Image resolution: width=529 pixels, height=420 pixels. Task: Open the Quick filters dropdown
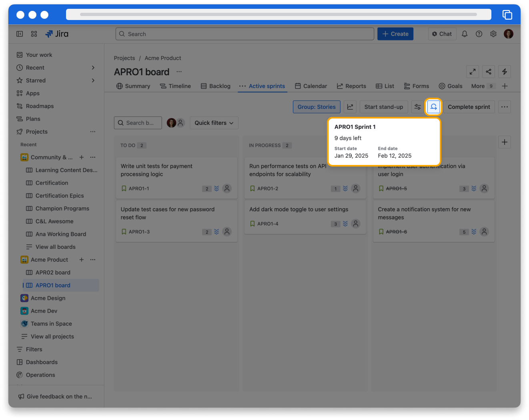click(214, 123)
